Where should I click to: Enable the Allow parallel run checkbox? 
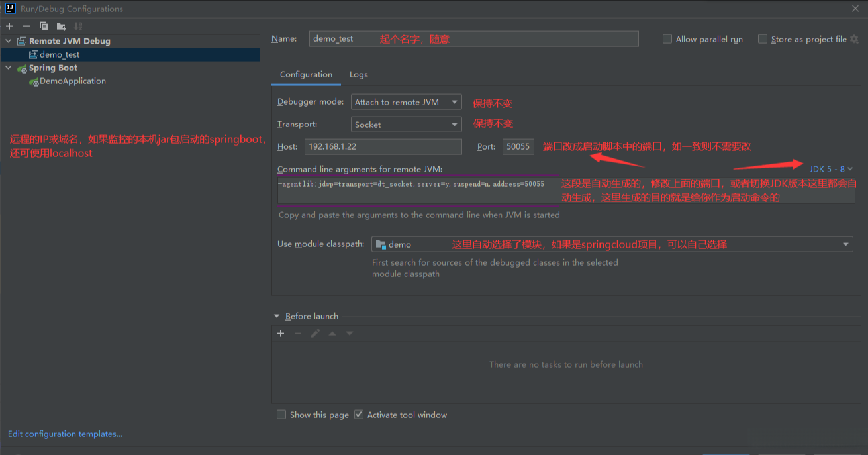[667, 39]
